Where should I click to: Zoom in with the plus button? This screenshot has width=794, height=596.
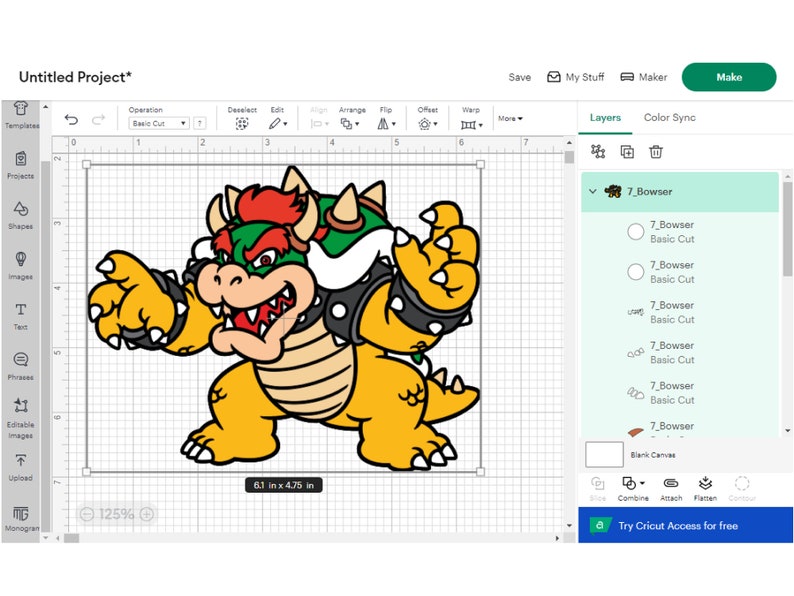[147, 514]
